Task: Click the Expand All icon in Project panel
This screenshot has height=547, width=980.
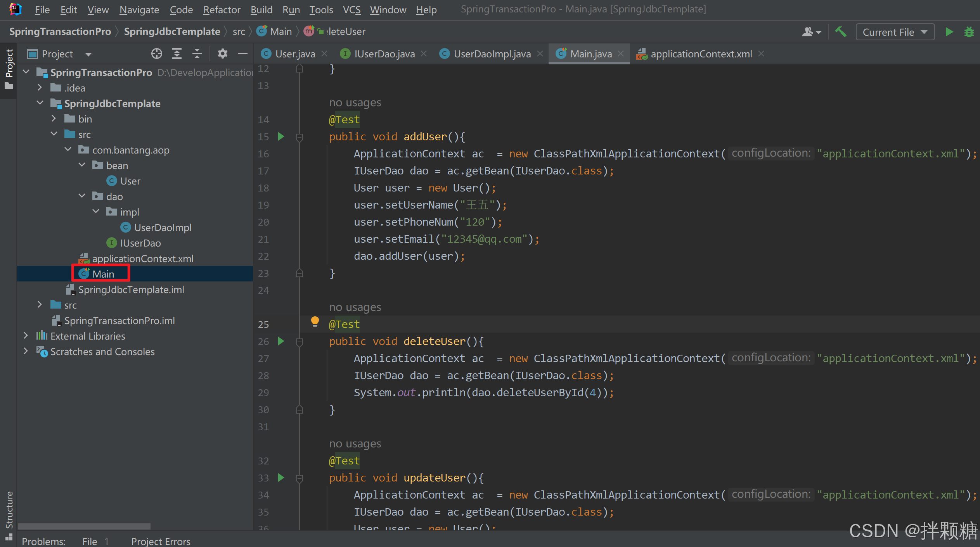Action: (177, 53)
